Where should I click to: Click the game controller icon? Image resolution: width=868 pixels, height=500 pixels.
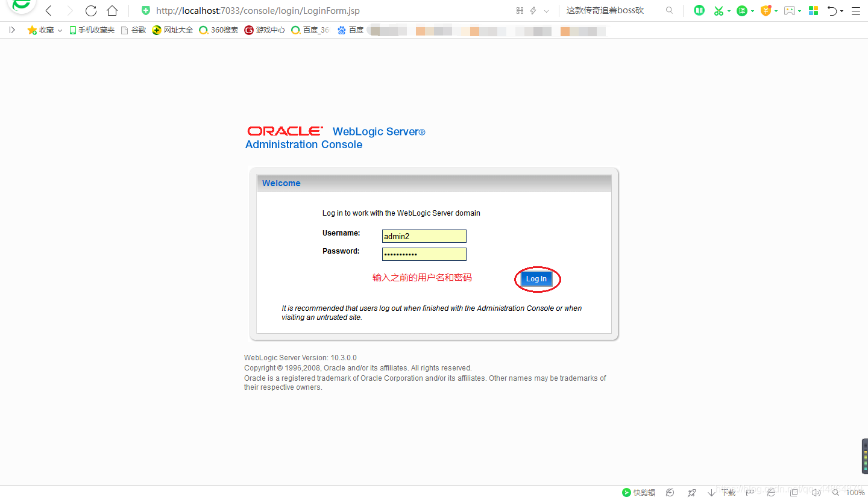click(789, 11)
